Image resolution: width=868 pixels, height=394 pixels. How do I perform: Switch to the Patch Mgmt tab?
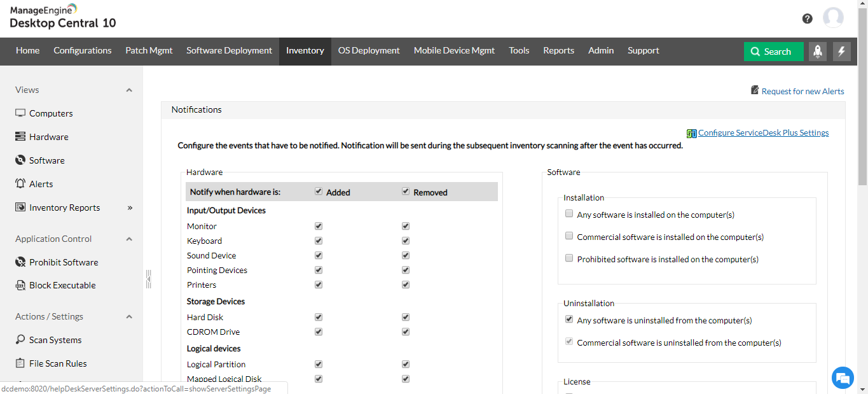149,51
